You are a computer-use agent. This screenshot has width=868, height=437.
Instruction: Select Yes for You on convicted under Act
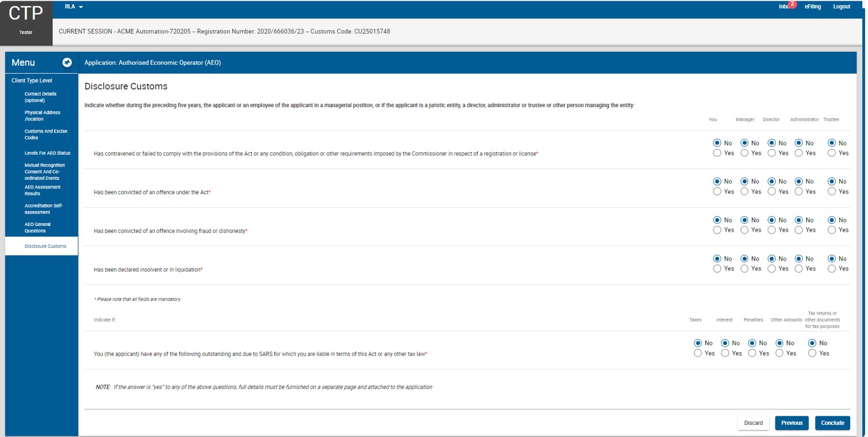coord(717,191)
